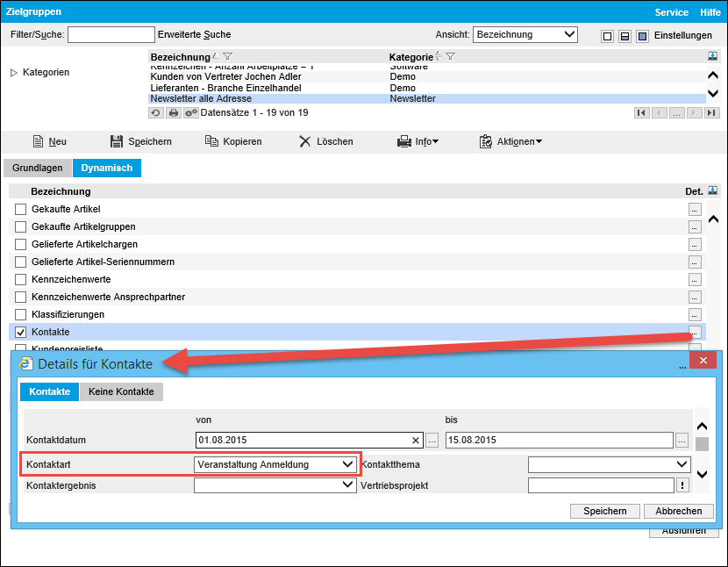Screen dimensions: 728x567
Task: Click Filter/Suche input field
Action: 111,35
